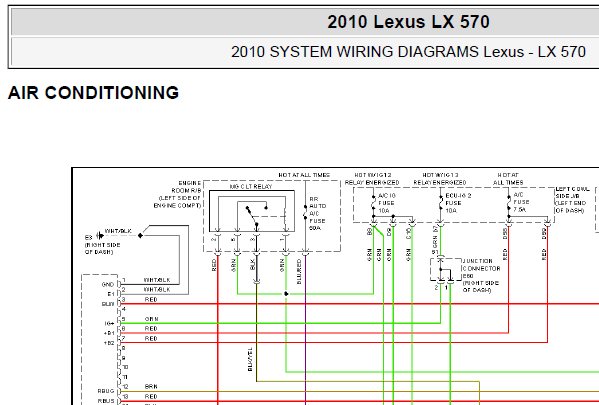Click 'RED' wire label at pin 7
599x405 pixels.
tap(151, 339)
